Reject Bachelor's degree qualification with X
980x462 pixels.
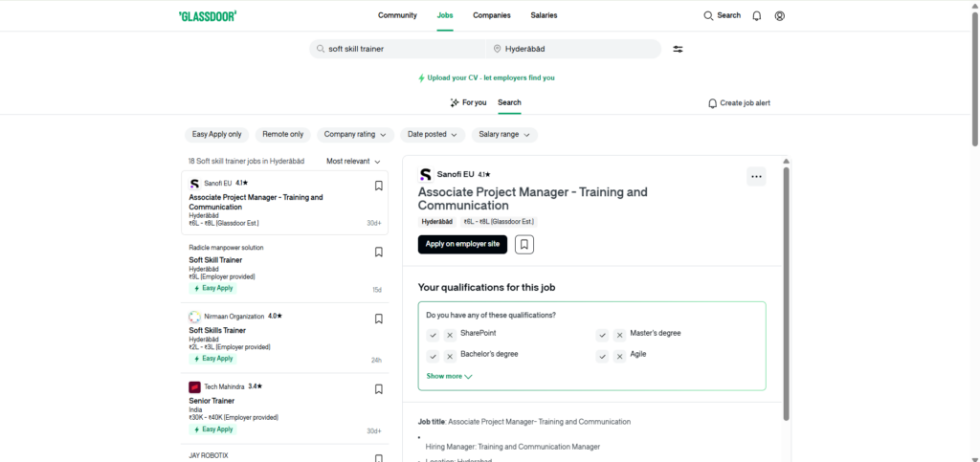click(x=450, y=357)
